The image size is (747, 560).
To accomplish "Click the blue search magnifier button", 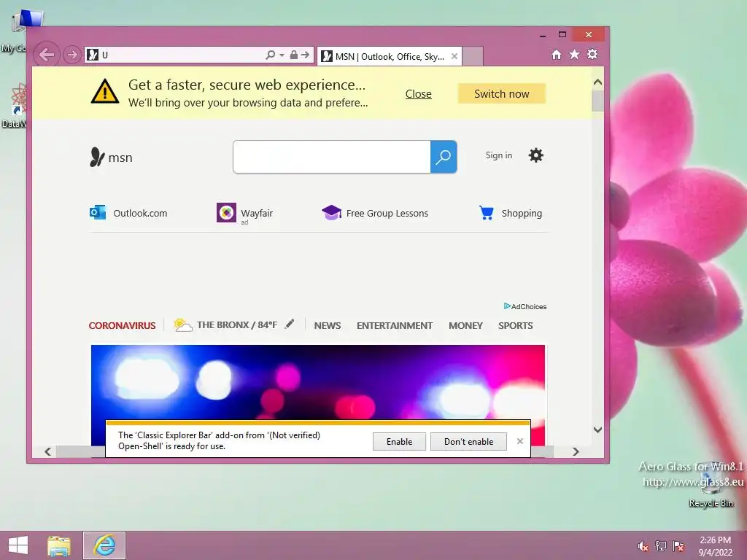I will [x=444, y=157].
